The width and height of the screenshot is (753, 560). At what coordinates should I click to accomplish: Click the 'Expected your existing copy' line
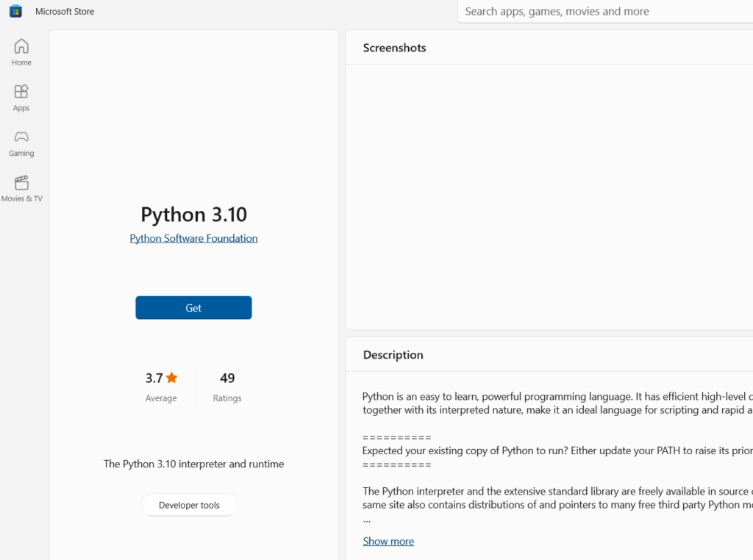pyautogui.click(x=557, y=450)
